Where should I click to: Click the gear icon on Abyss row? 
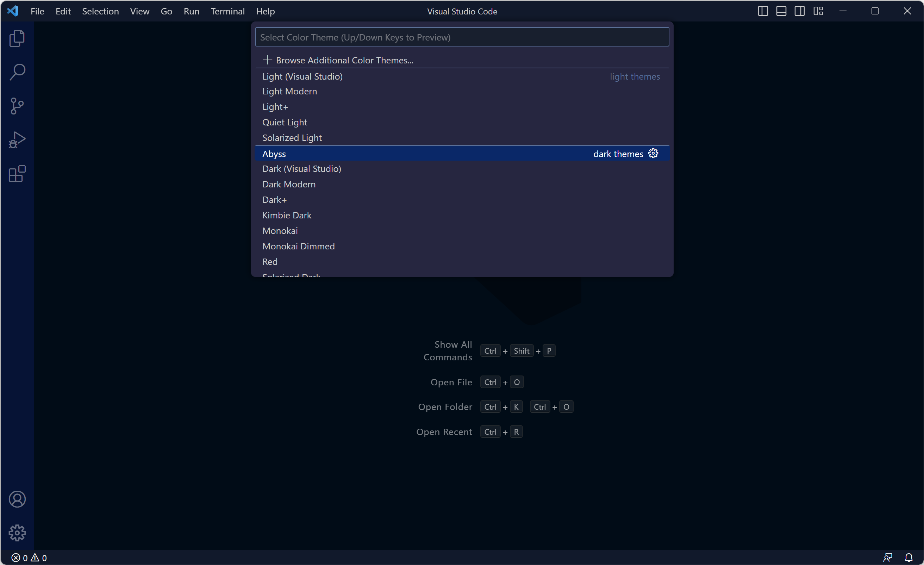tap(653, 154)
